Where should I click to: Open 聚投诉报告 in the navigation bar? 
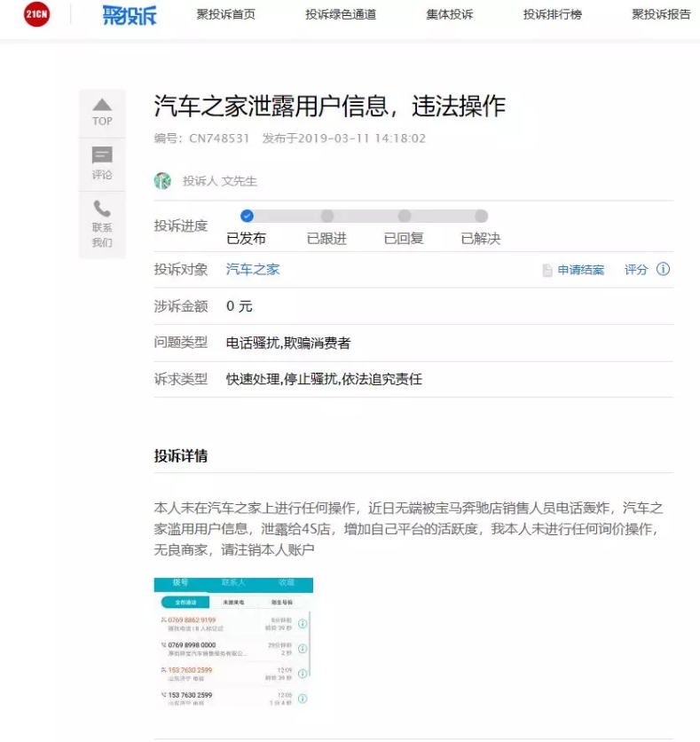(x=661, y=15)
